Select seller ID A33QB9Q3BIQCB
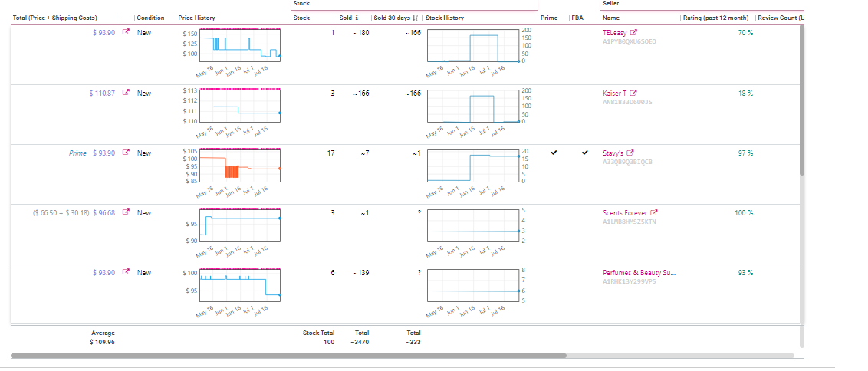Viewport: 868px width, 371px height. (x=628, y=162)
